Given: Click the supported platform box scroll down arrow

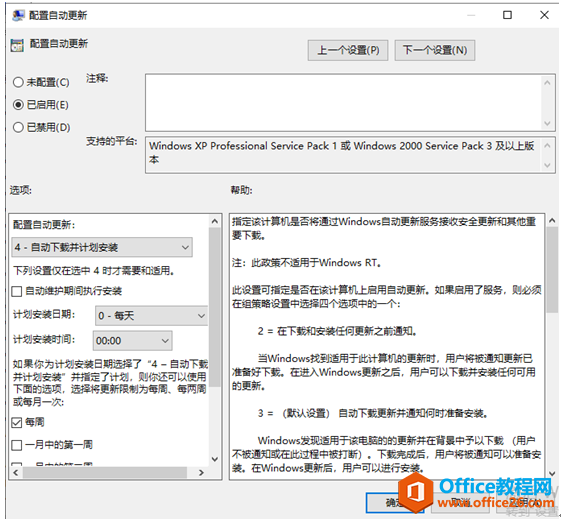Looking at the screenshot, I should point(547,165).
